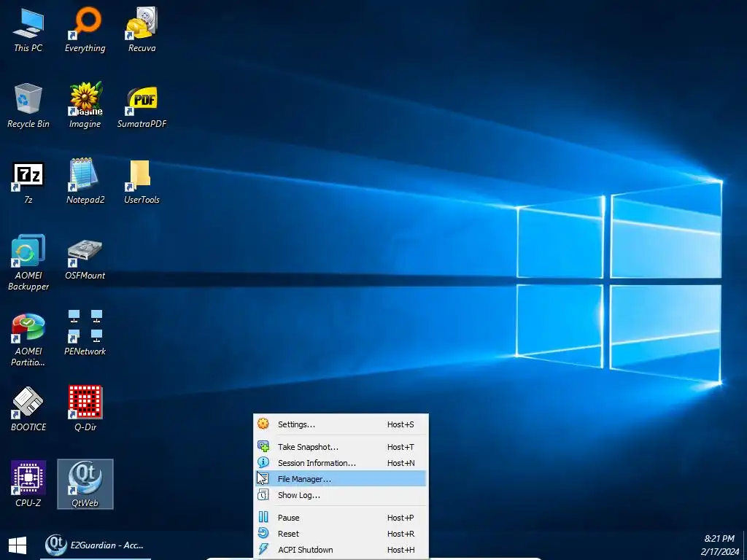
Task: Open the Windows Start menu
Action: pos(18,545)
